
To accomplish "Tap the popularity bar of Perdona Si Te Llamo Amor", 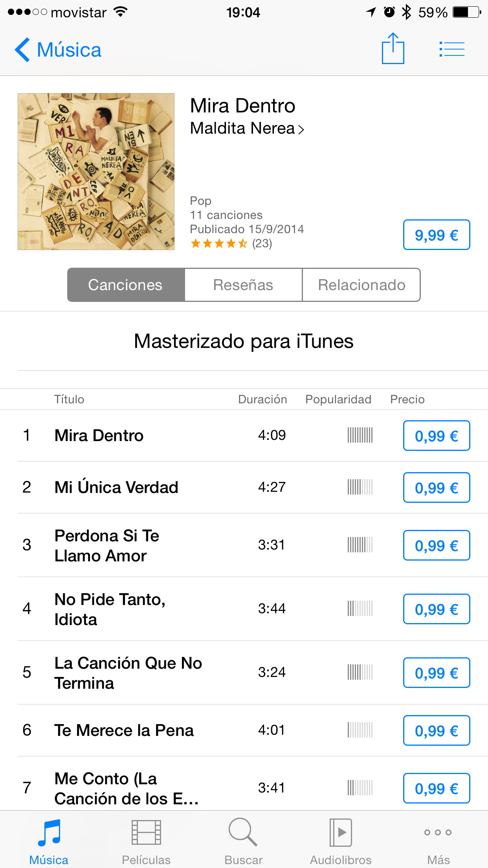I will [360, 545].
